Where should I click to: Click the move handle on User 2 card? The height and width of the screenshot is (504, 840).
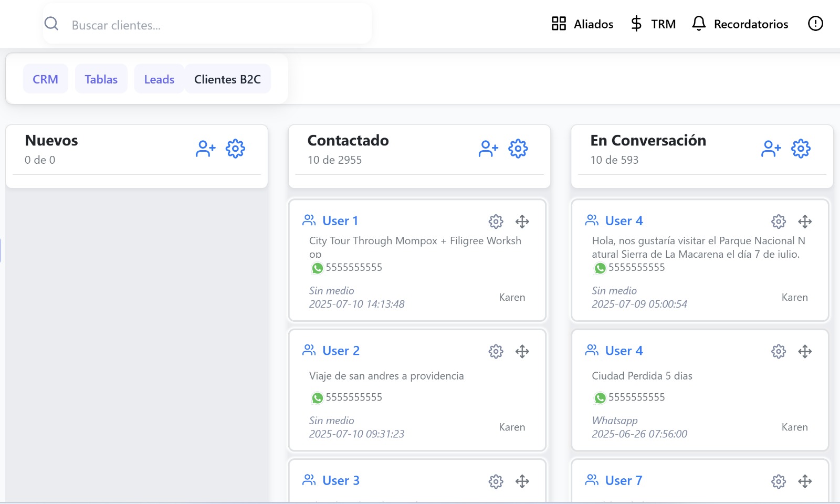pyautogui.click(x=522, y=351)
